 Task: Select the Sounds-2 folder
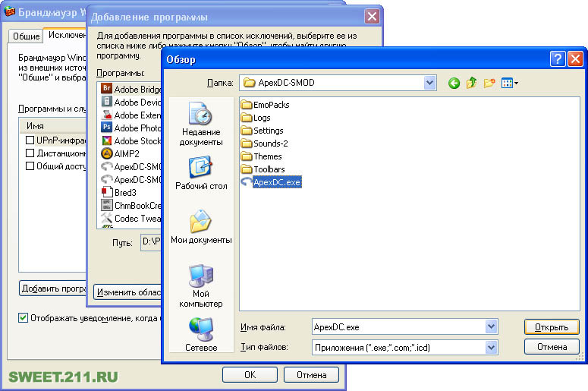pos(264,143)
